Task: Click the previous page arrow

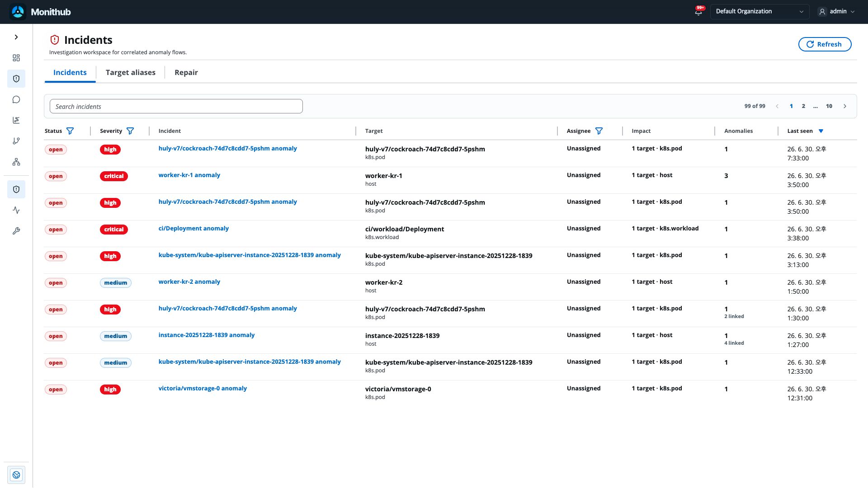Action: click(x=777, y=106)
